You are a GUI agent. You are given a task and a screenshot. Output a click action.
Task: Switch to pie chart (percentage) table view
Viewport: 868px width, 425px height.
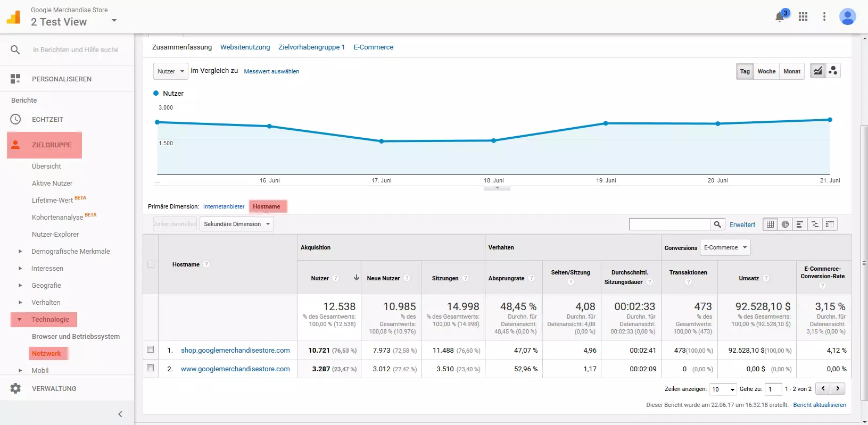click(x=785, y=224)
